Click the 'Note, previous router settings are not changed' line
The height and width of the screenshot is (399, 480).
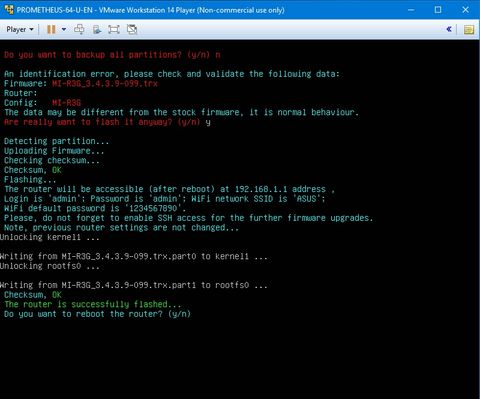121,228
